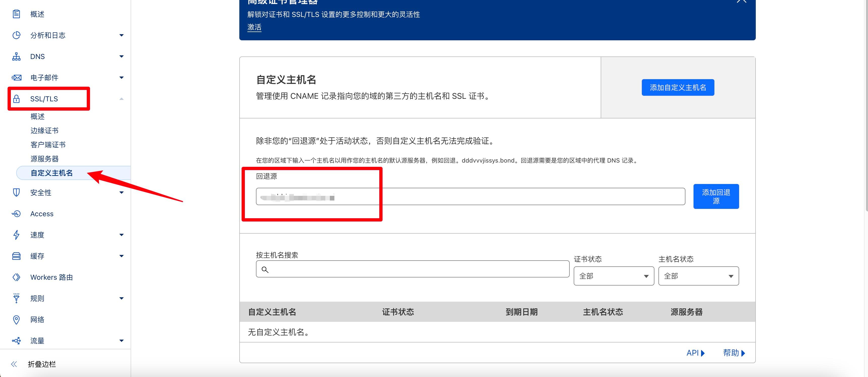The image size is (868, 377).
Task: Open the API link
Action: tap(696, 353)
